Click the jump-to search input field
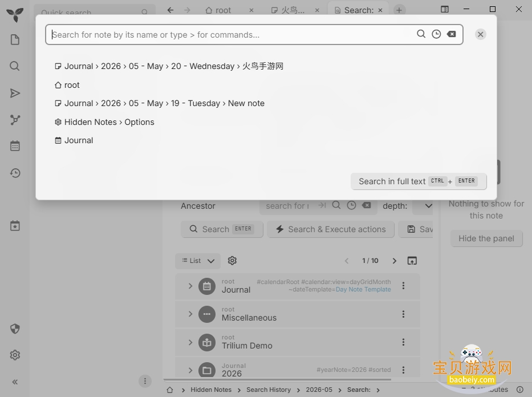 click(x=231, y=35)
